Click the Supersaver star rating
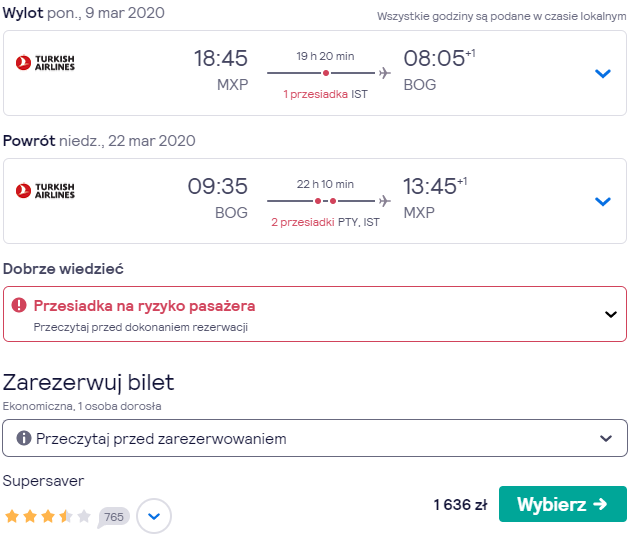Screen dimensions: 634x541 (48, 516)
